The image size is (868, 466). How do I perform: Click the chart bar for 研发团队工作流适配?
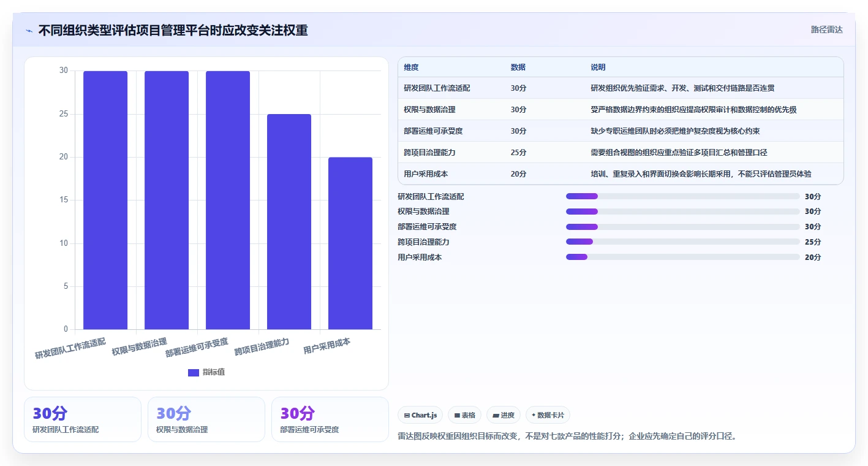105,201
